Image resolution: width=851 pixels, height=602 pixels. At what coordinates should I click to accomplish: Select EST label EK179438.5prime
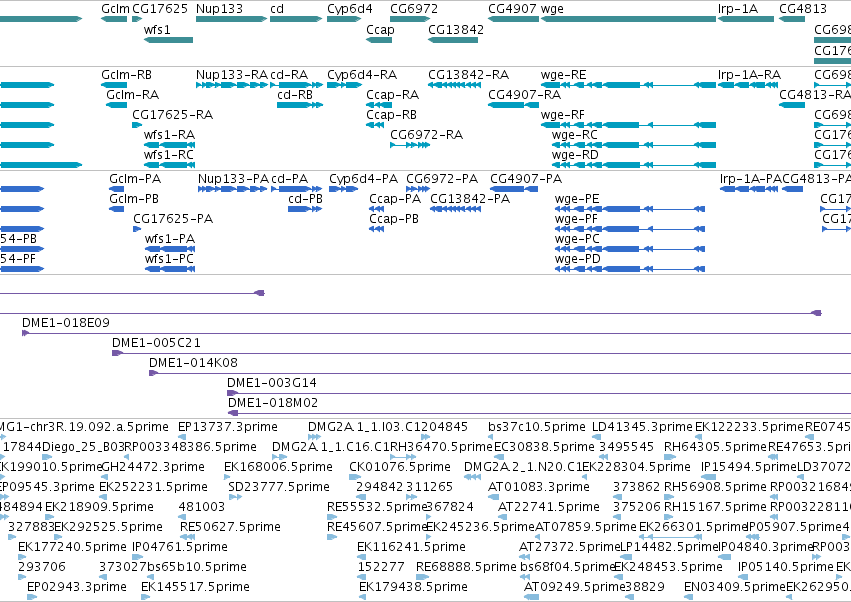click(x=414, y=587)
